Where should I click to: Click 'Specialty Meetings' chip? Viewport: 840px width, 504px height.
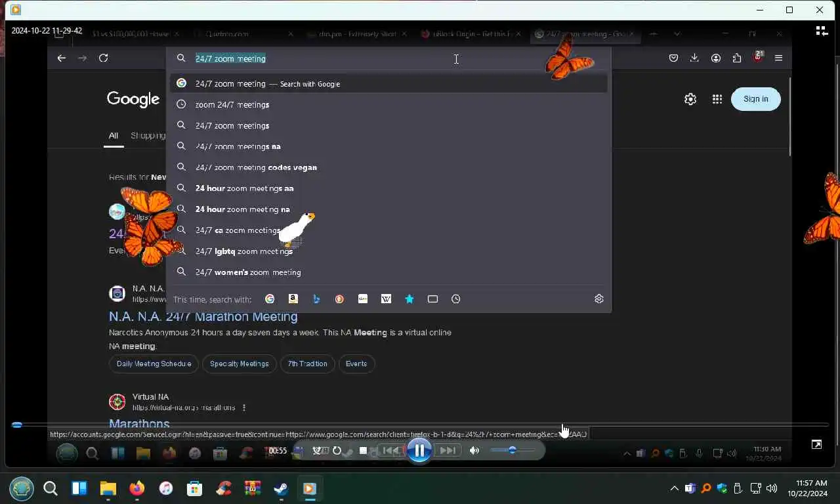(x=239, y=364)
